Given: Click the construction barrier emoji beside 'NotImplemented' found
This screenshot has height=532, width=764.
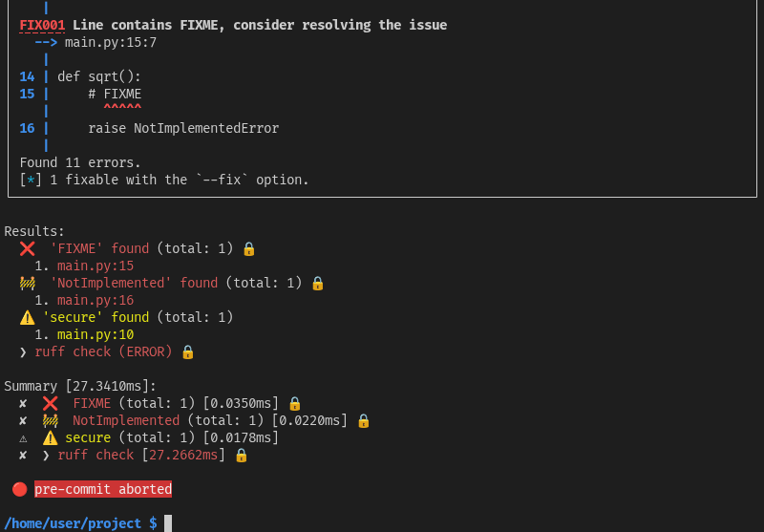Looking at the screenshot, I should click(28, 283).
